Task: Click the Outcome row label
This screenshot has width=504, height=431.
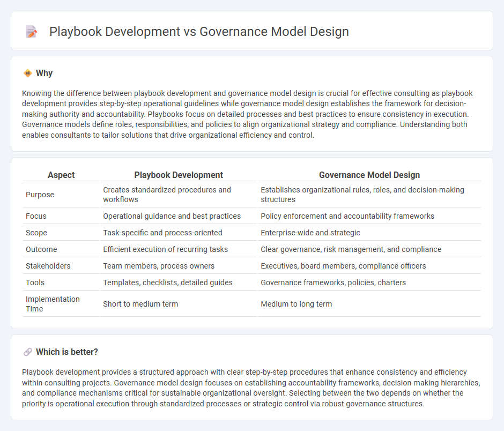Action: point(41,249)
